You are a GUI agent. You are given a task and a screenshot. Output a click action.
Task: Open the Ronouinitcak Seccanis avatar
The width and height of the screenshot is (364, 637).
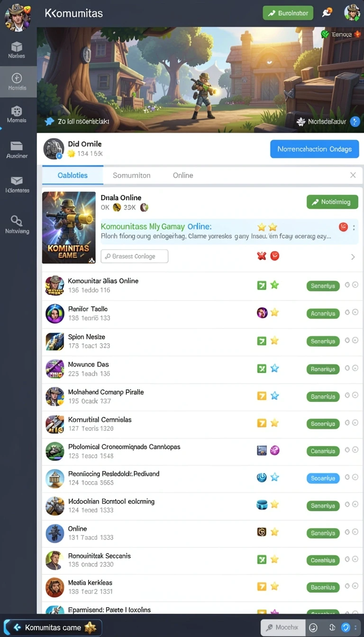55,560
